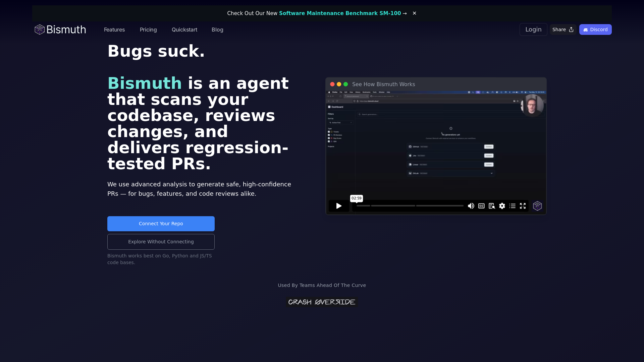
Task: Click Explore Without Connecting
Action: pos(161,242)
